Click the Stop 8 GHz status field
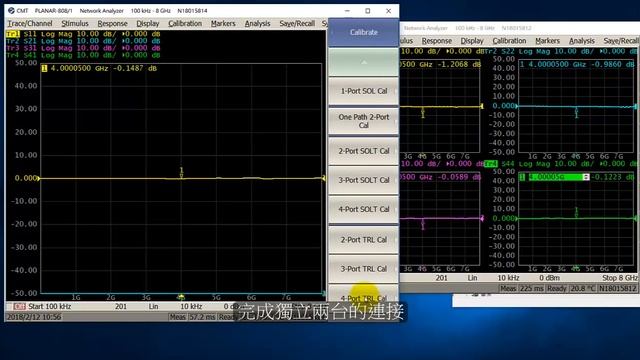The width and height of the screenshot is (640, 360). pyautogui.click(x=620, y=278)
